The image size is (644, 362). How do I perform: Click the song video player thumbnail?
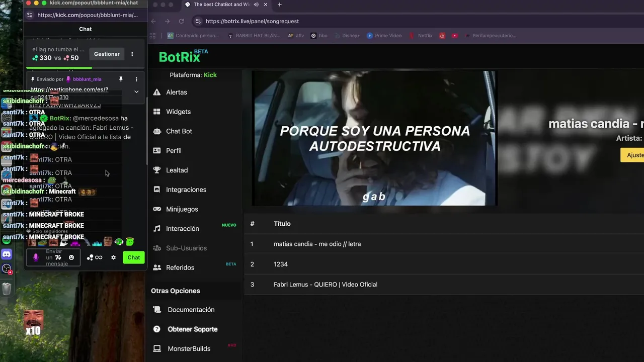[374, 138]
